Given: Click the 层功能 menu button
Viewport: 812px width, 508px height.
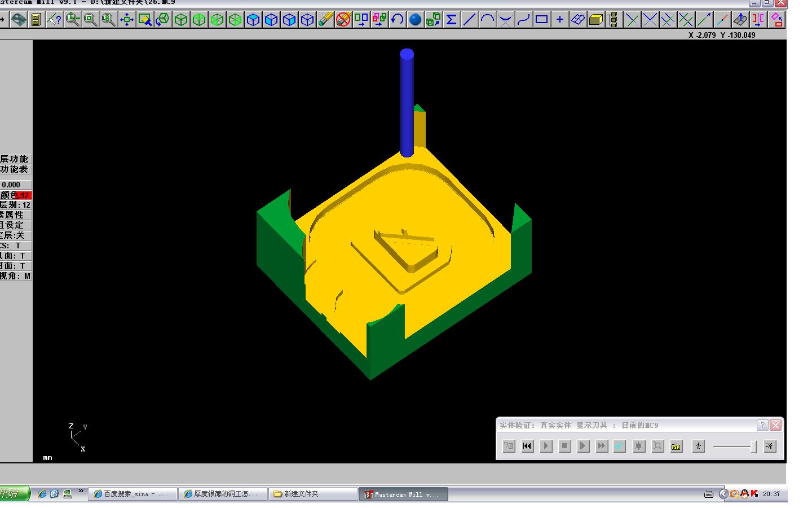Looking at the screenshot, I should 15,159.
